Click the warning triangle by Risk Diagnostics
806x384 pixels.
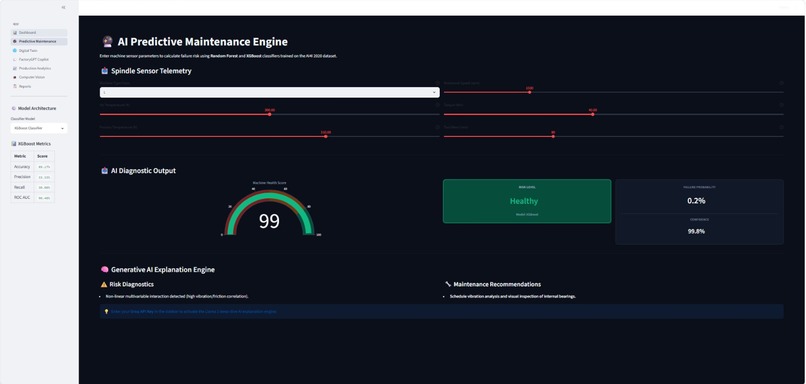[x=104, y=284]
